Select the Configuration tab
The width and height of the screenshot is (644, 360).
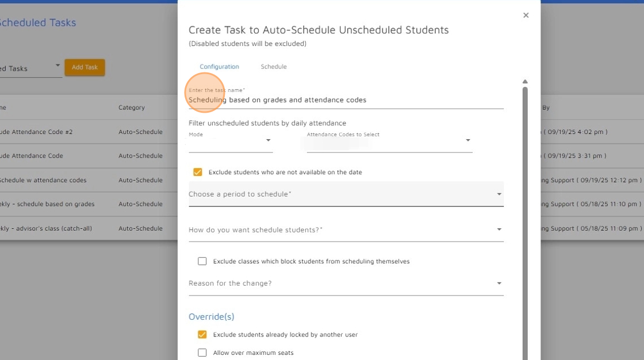point(219,67)
